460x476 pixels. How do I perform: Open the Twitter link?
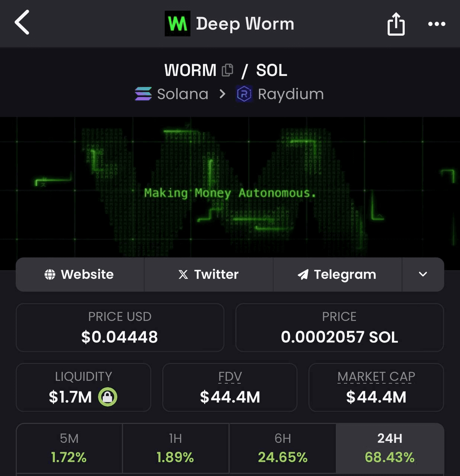pos(208,274)
